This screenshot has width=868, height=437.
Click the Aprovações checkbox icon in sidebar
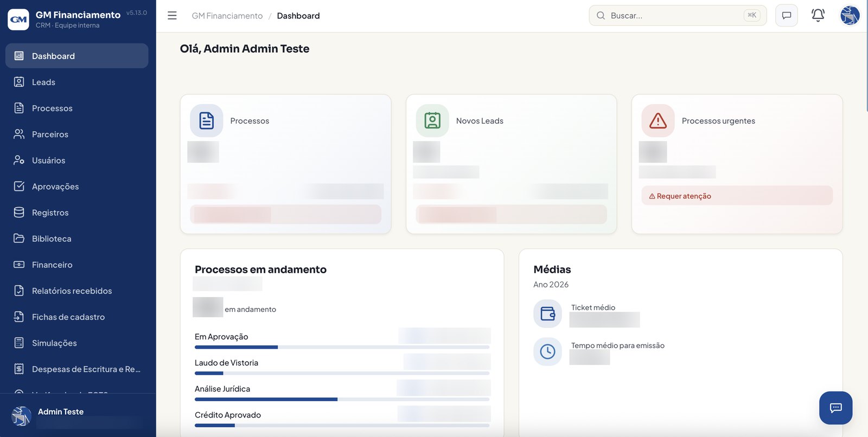pos(19,186)
